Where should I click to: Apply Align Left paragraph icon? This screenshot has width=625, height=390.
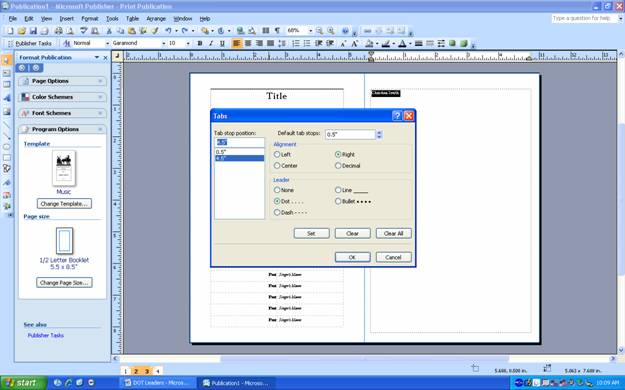click(x=237, y=43)
